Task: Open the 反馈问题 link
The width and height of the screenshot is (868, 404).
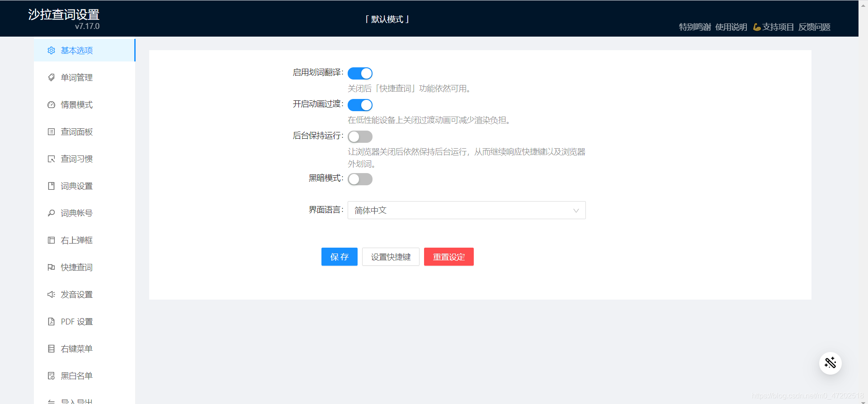Action: point(814,27)
